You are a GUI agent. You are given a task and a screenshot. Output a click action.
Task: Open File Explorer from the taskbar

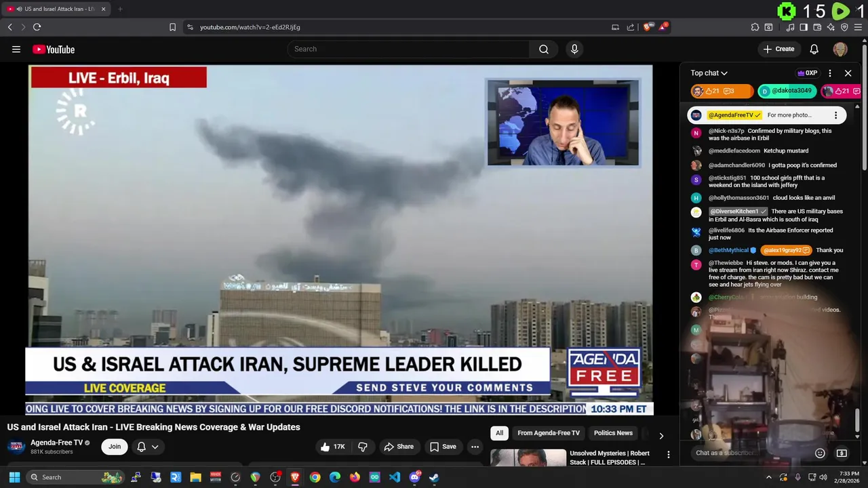(x=195, y=477)
